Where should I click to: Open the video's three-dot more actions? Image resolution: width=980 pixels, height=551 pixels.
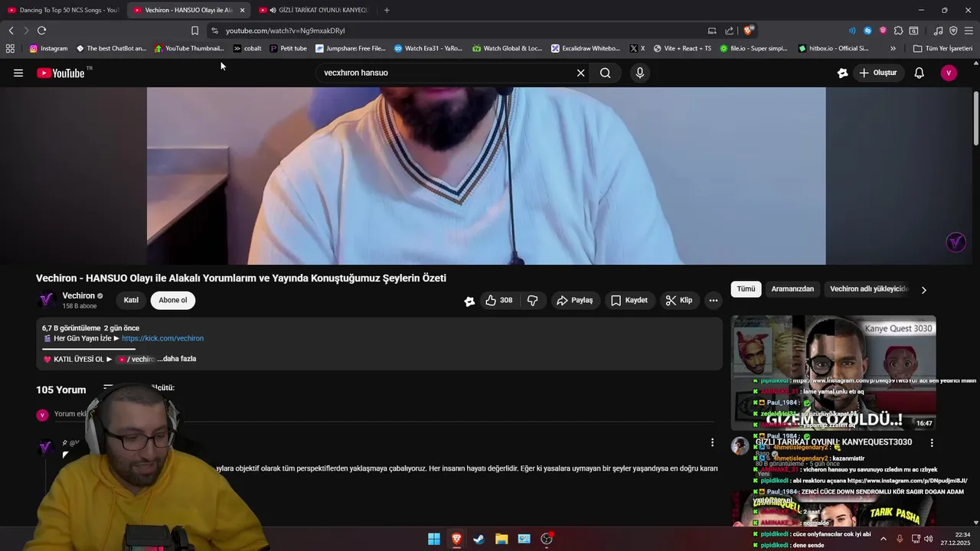click(x=714, y=300)
